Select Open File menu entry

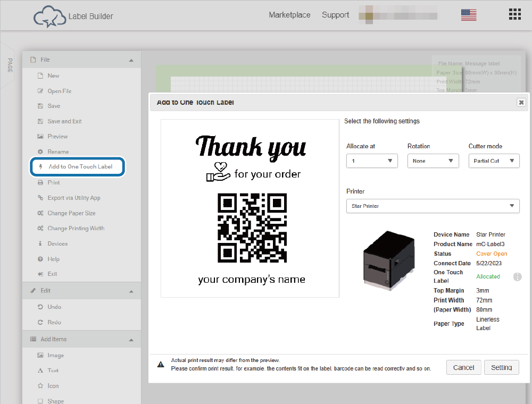[x=60, y=91]
